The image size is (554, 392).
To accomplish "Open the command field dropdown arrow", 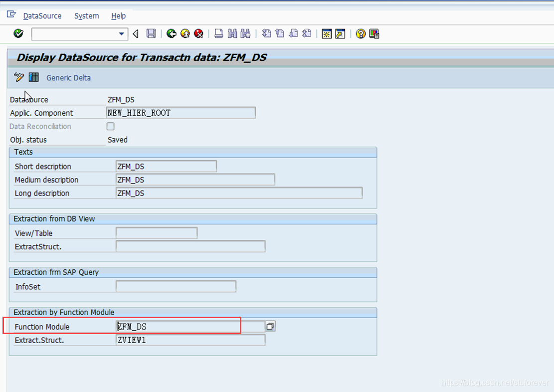I will point(121,34).
